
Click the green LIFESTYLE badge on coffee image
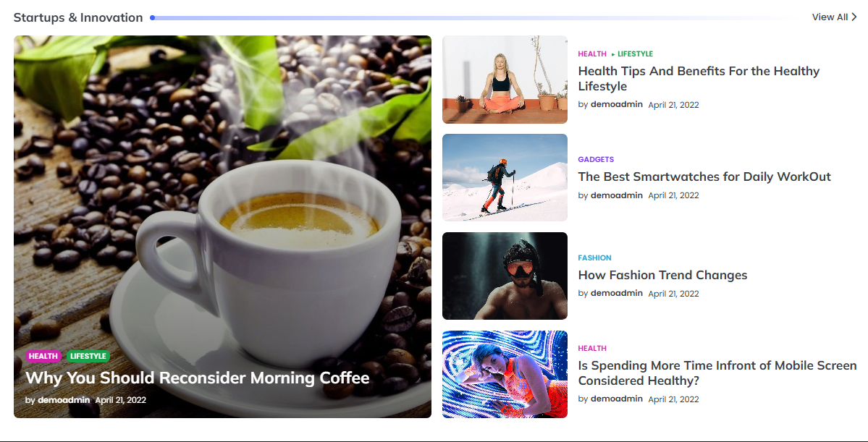tap(88, 356)
